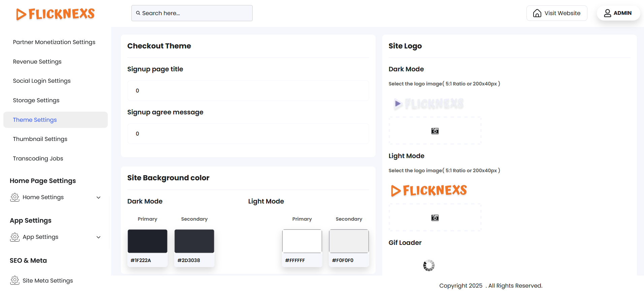Open Storage Settings in the sidebar
This screenshot has width=644, height=293.
(x=36, y=100)
